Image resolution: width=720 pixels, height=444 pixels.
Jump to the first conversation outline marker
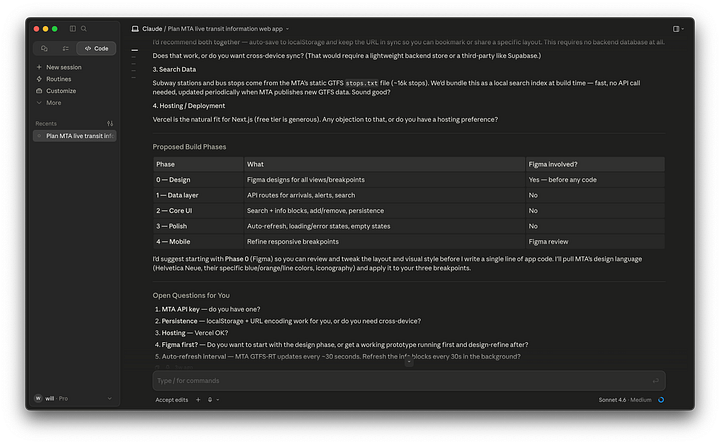pos(135,50)
